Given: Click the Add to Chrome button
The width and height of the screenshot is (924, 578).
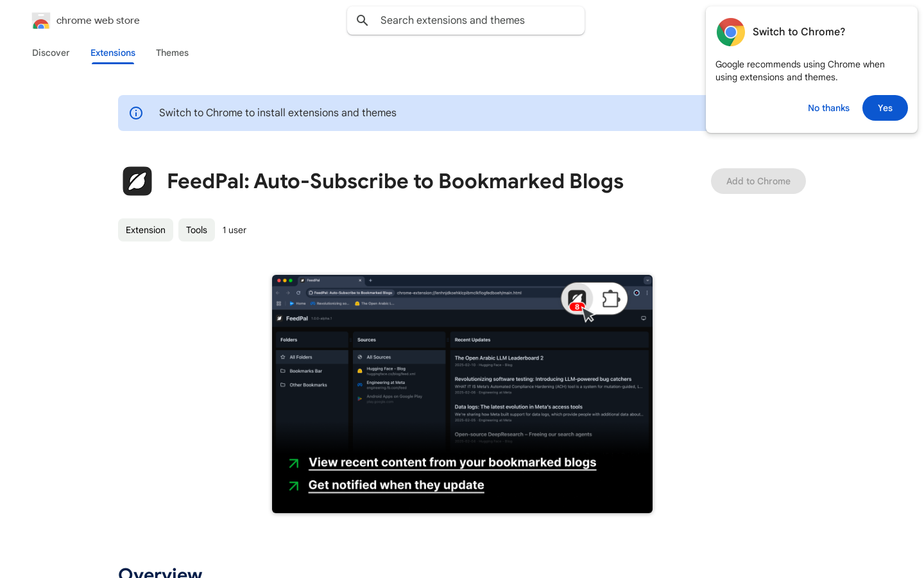Looking at the screenshot, I should tap(758, 181).
